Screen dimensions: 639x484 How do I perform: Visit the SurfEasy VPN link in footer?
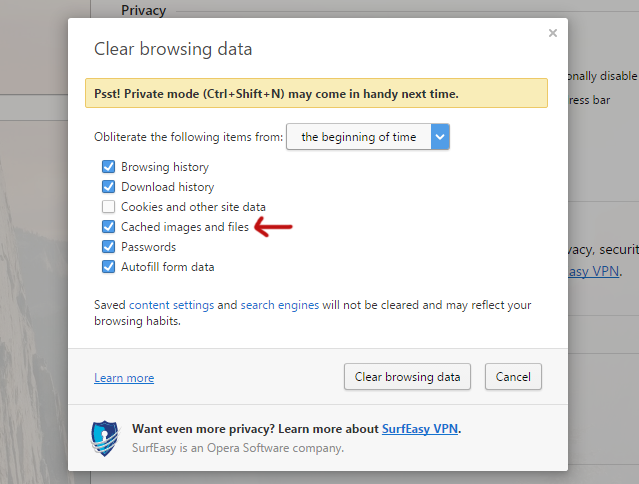[x=419, y=429]
